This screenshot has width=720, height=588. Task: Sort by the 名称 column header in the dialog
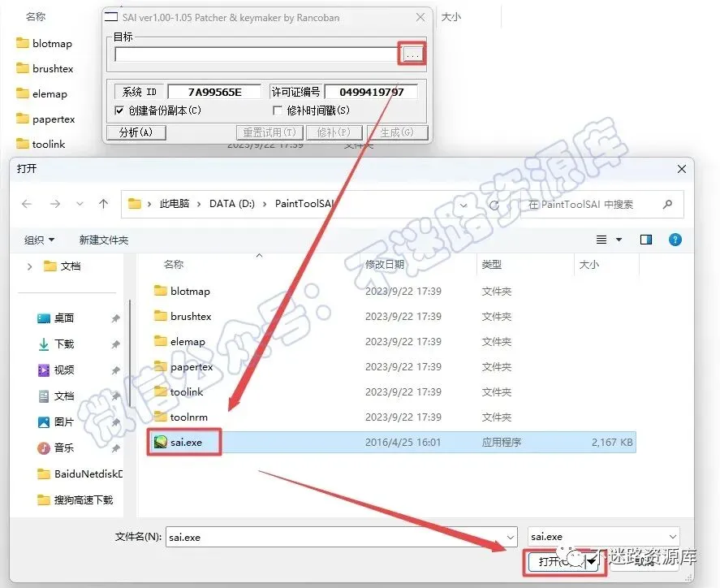(x=174, y=265)
